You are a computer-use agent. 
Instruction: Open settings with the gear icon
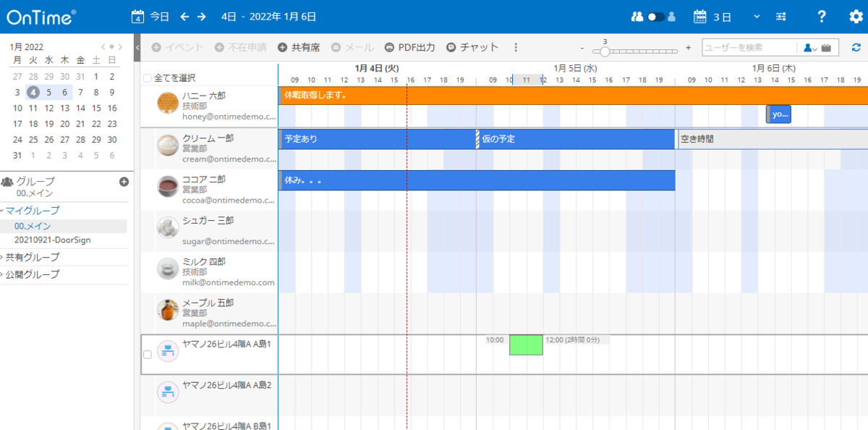point(856,17)
